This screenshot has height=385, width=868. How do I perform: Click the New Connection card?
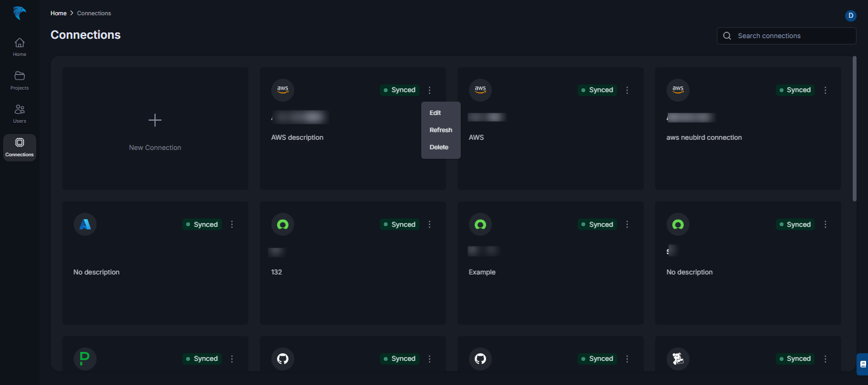pos(154,128)
